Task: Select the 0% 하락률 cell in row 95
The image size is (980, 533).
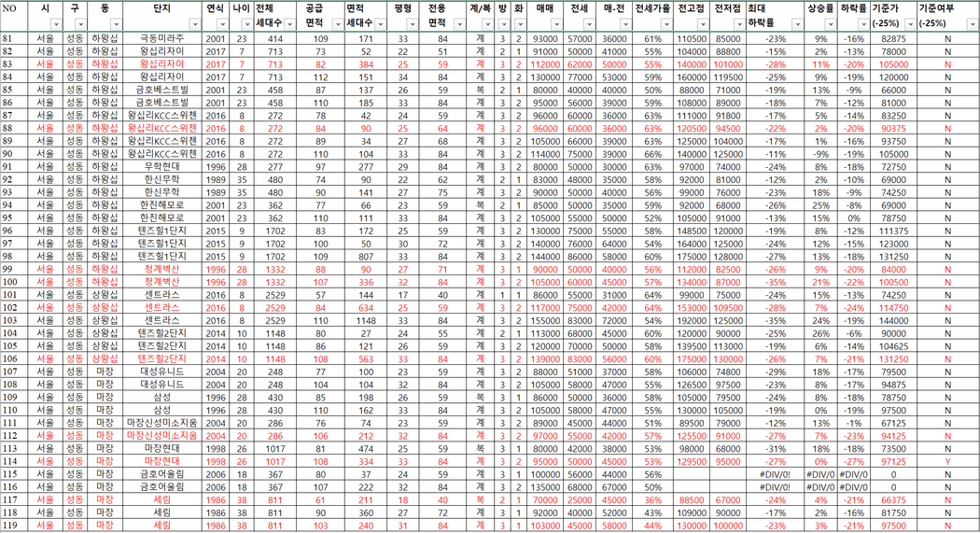Action: pos(854,218)
